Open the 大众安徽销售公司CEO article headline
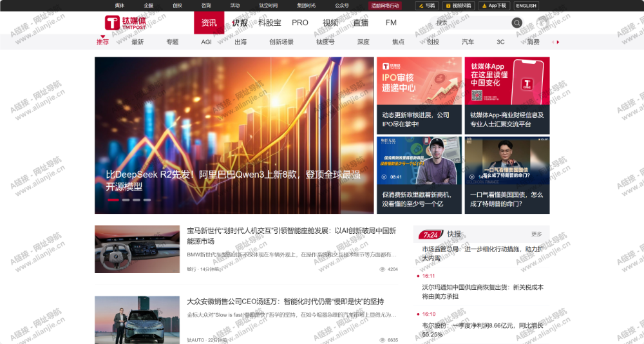The height and width of the screenshot is (344, 644). click(x=285, y=301)
